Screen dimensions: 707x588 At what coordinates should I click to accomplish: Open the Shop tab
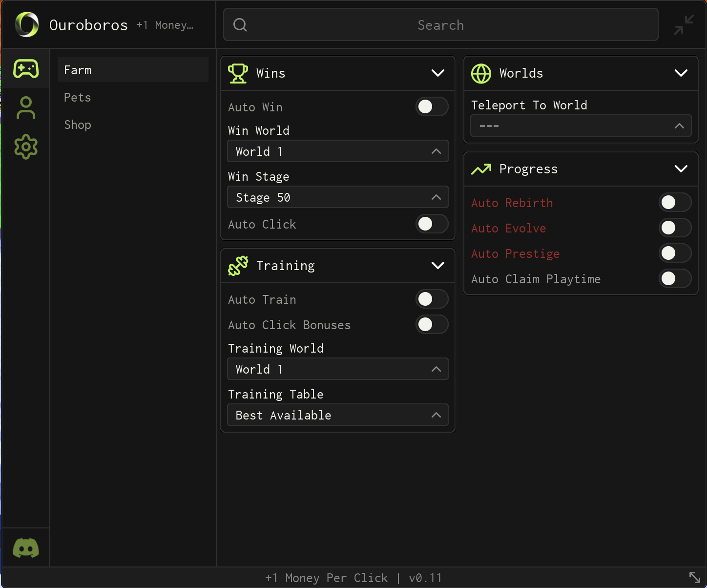pyautogui.click(x=133, y=125)
